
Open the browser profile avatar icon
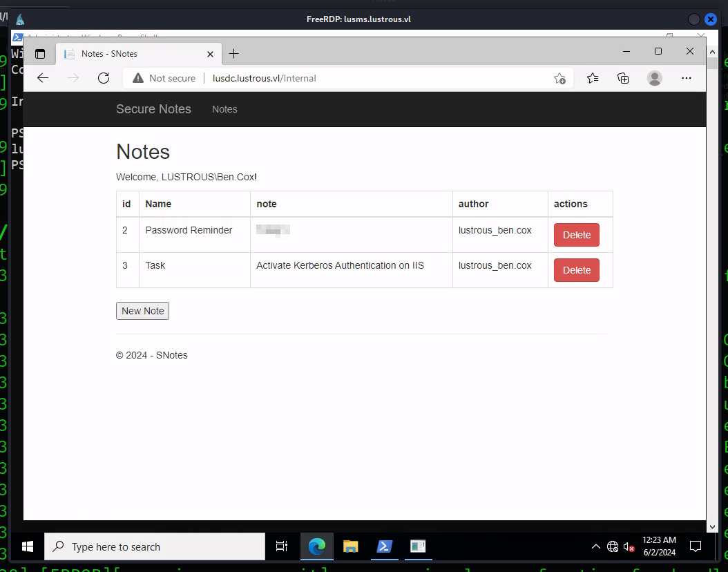click(x=654, y=78)
